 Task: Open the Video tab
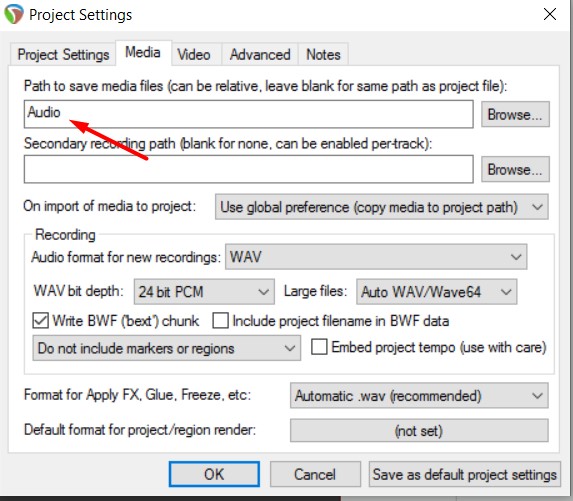pyautogui.click(x=194, y=55)
